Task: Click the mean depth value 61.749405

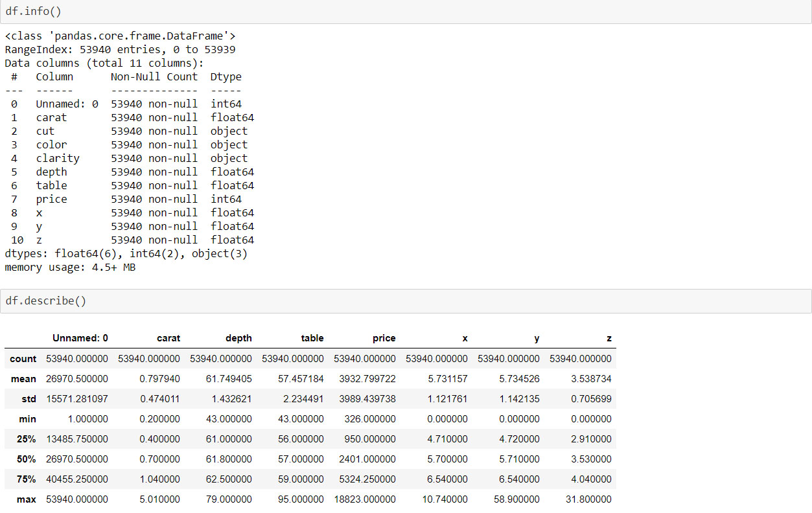Action: [x=229, y=378]
